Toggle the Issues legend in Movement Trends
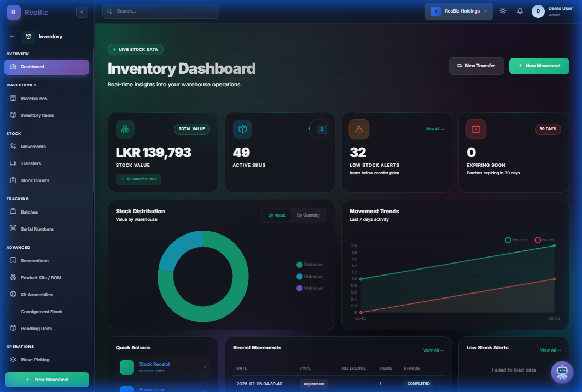Screen dimensions: 582x392 pos(545,239)
